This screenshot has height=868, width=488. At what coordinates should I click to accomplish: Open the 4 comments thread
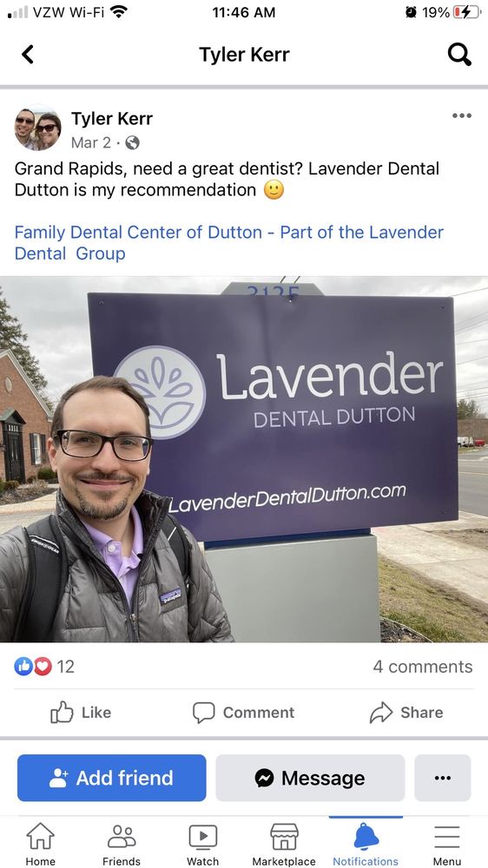coord(423,667)
